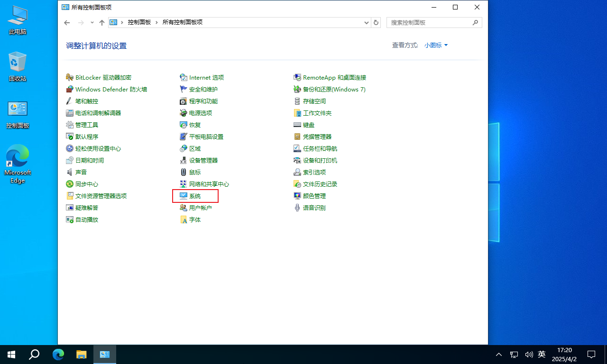Click the 语音识别 link
Viewport: 607px width, 364px height.
(x=314, y=208)
